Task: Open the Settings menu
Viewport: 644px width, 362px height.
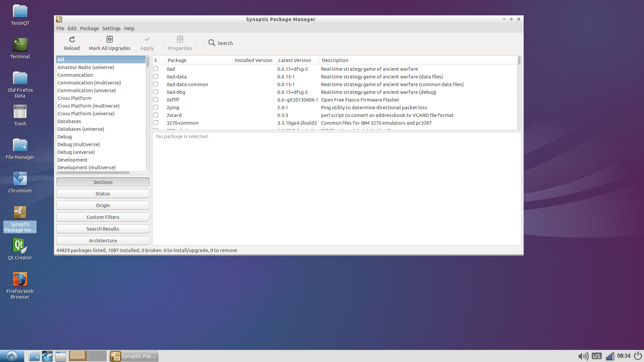Action: [x=111, y=28]
